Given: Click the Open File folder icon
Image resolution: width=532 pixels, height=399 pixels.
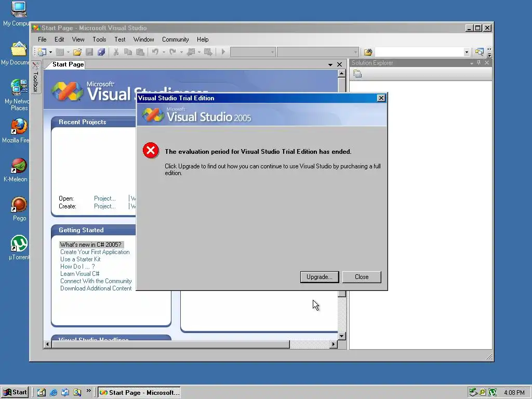Looking at the screenshot, I should (77, 52).
